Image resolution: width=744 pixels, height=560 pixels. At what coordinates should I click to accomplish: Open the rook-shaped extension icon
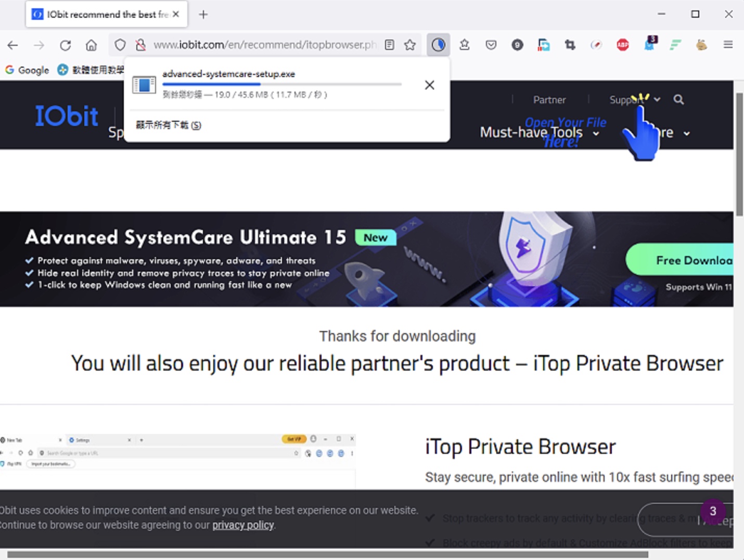tap(465, 45)
